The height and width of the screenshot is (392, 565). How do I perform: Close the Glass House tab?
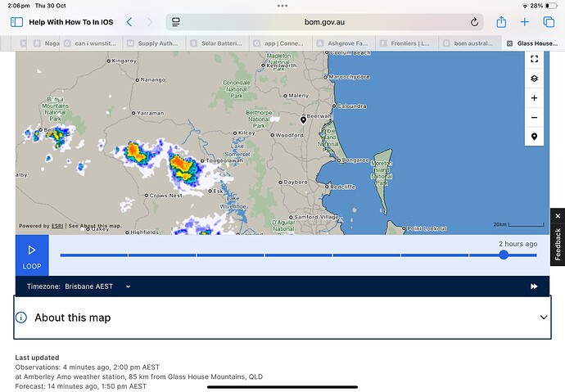509,43
